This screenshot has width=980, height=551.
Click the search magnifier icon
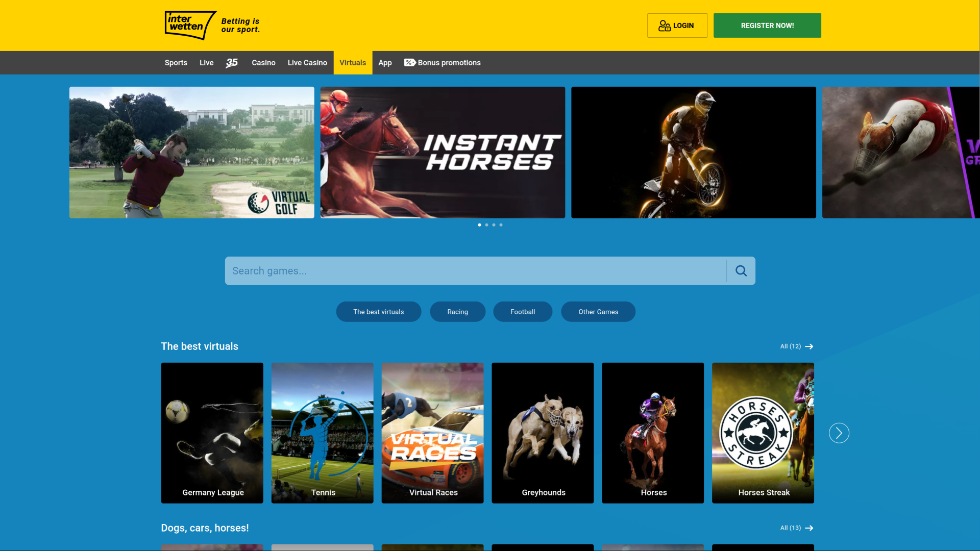tap(740, 270)
